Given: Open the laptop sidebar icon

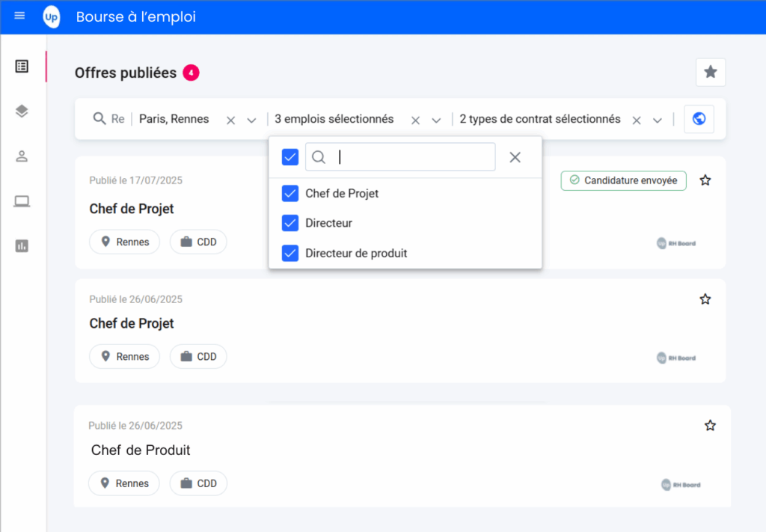Looking at the screenshot, I should tap(22, 201).
